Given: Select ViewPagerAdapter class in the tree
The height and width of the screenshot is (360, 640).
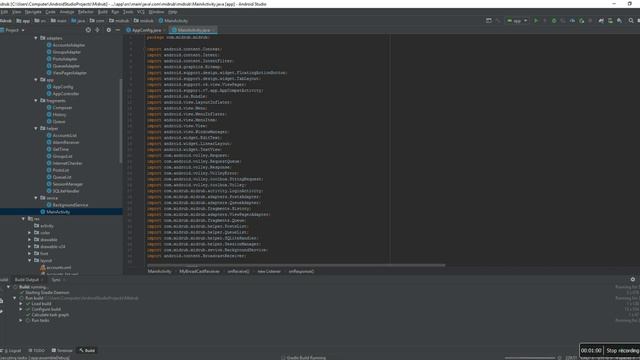Looking at the screenshot, I should coord(67,73).
